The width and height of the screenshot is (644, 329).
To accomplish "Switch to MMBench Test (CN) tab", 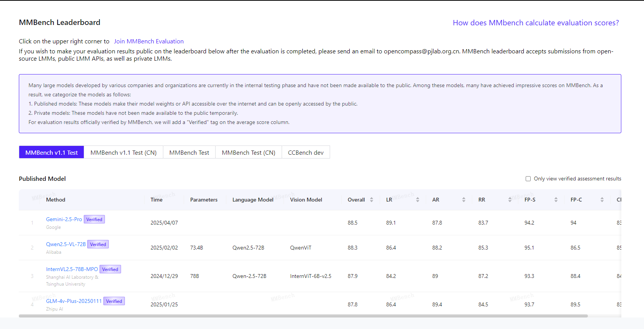I will (248, 152).
